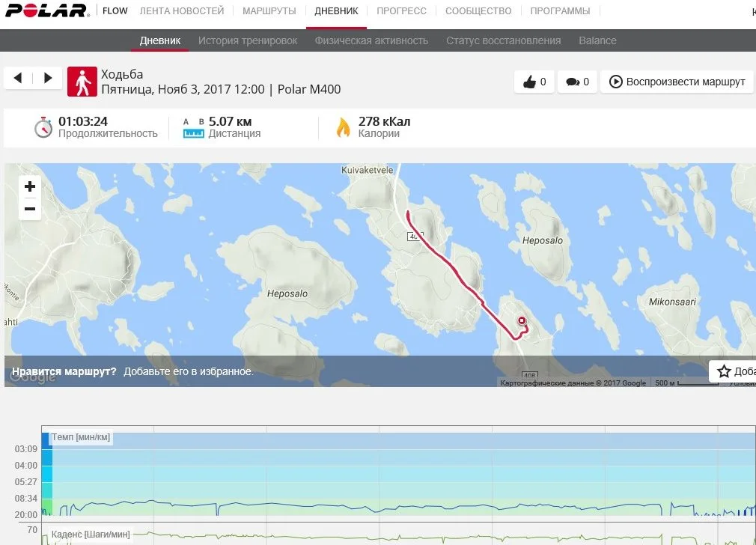This screenshot has height=545, width=756.
Task: Open ДНЕВНИК menu
Action: (336, 10)
